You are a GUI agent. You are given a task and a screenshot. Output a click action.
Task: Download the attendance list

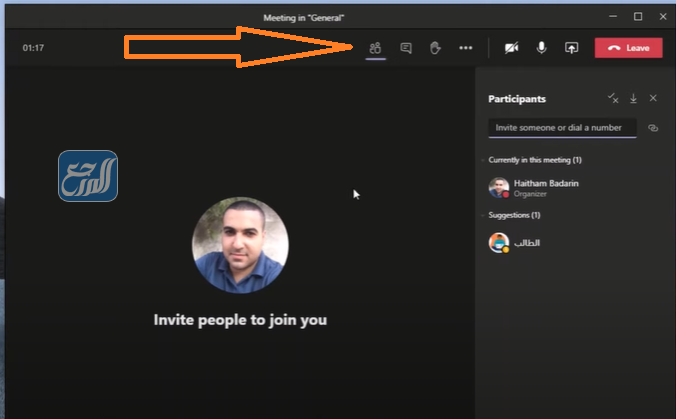[633, 99]
